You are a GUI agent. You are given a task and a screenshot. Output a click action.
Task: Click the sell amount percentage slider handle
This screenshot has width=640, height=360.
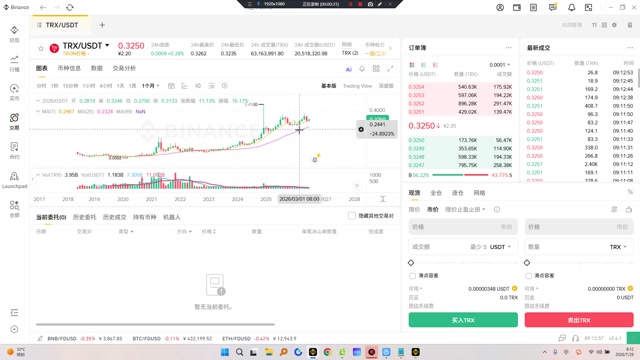tap(527, 263)
